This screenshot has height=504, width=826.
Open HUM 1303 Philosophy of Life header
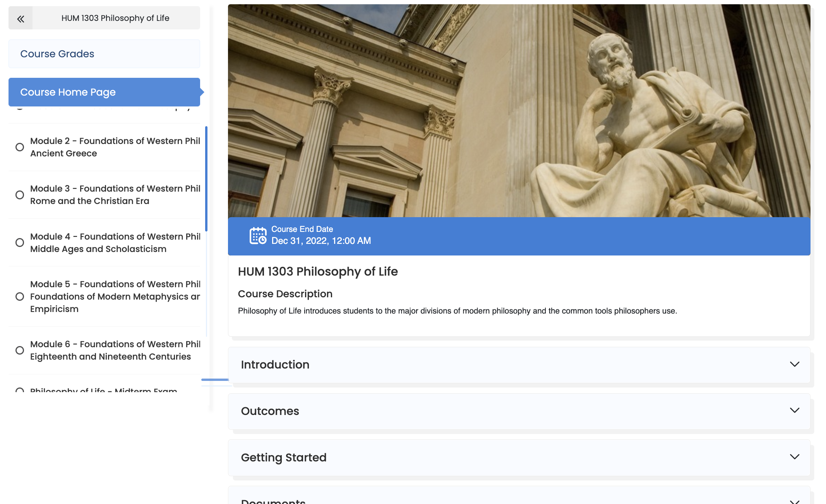tap(115, 18)
